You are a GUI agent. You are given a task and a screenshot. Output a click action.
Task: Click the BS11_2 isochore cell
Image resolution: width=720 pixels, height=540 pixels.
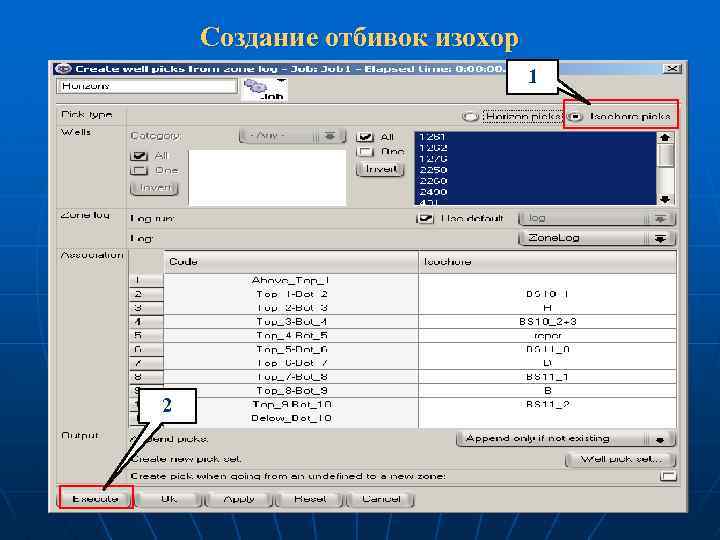(x=547, y=405)
